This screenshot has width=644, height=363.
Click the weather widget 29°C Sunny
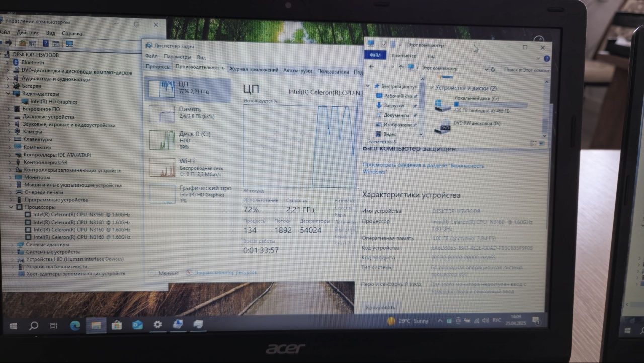pos(408,321)
